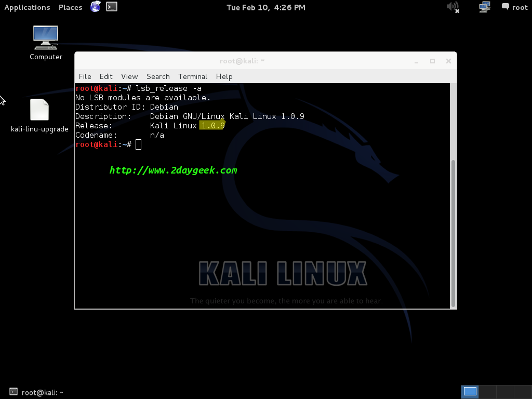
Task: Select the Computer desktop icon
Action: pos(46,43)
